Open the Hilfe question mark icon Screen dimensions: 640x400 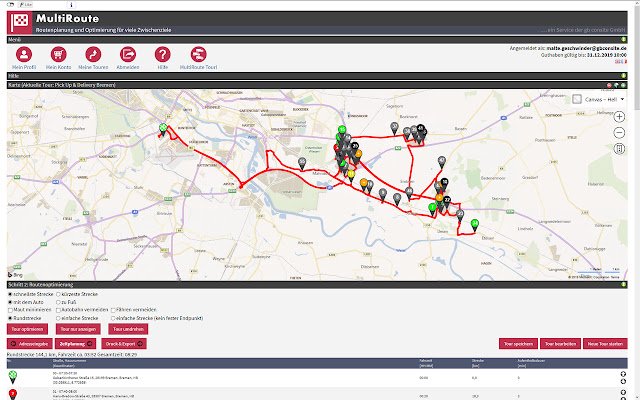coord(162,54)
